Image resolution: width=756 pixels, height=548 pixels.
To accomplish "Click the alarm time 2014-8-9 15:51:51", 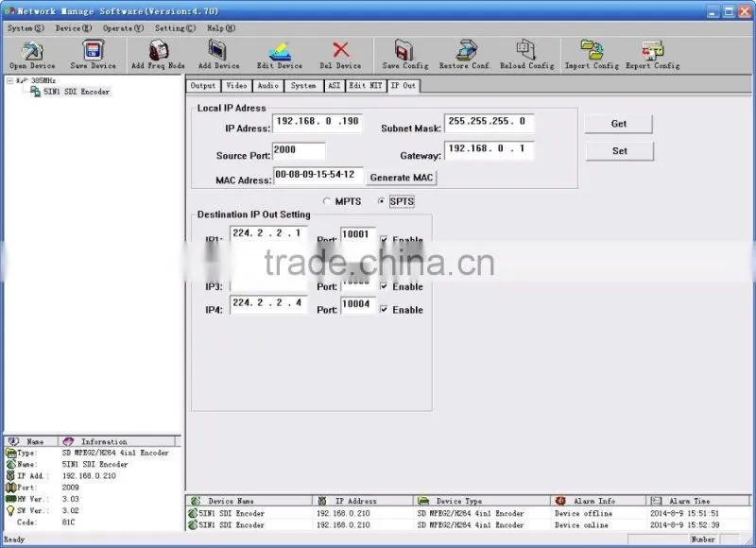I will coord(684,513).
